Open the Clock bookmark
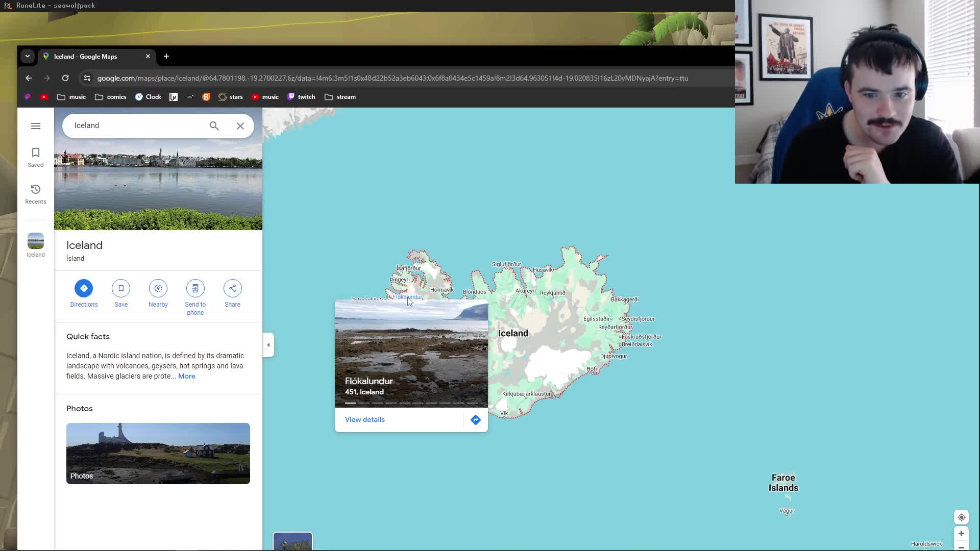Viewport: 980px width, 551px height. pos(148,97)
